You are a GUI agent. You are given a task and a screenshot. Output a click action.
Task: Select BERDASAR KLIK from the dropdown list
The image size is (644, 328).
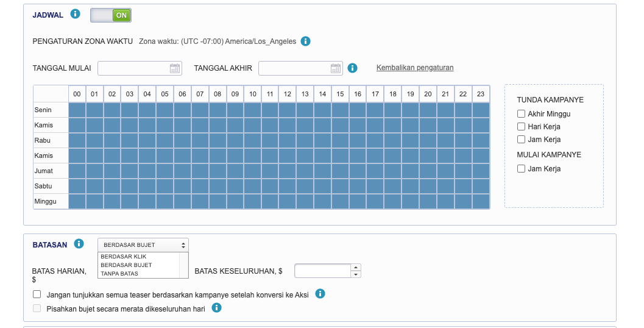pos(124,257)
